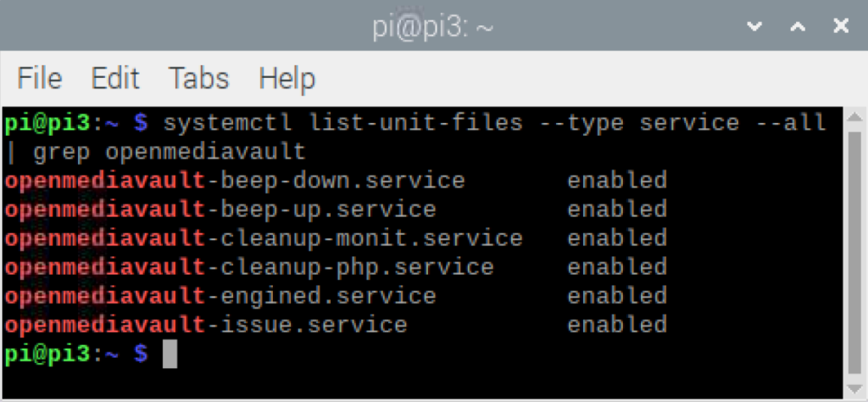
Task: Click on openmediavault-cleanup-php.service output
Action: 249,267
